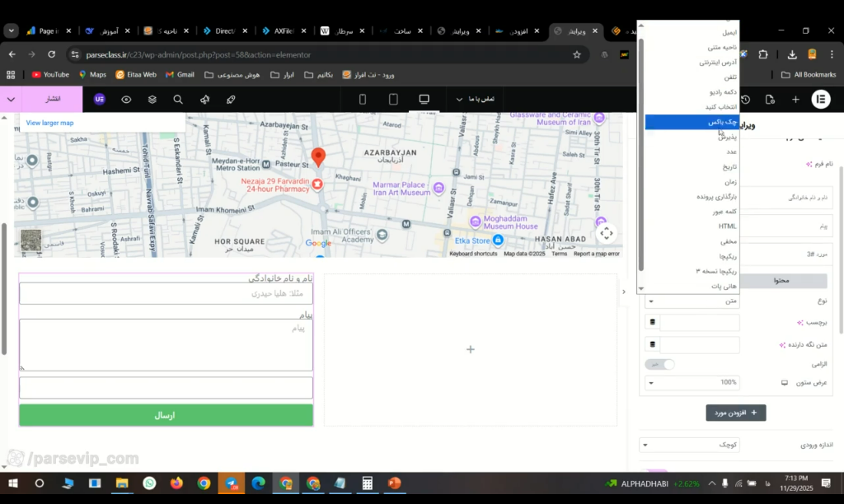The image size is (844, 504).
Task: Open the structure layers icon
Action: [152, 100]
